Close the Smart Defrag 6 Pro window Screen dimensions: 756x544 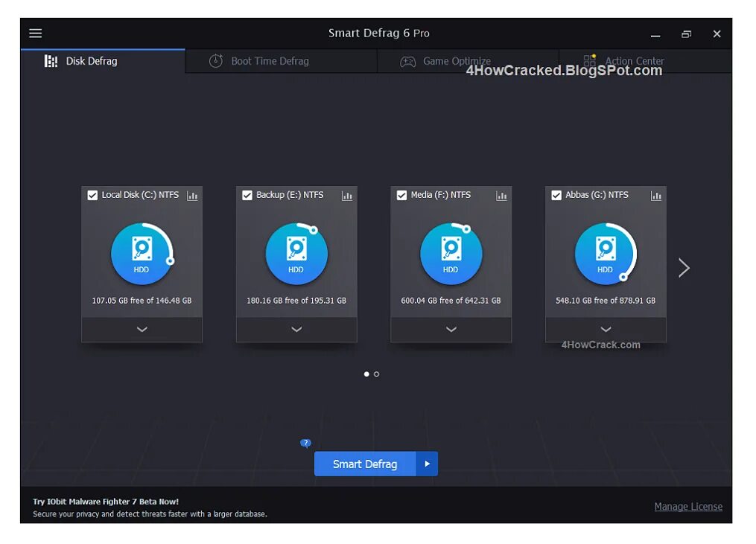[717, 33]
